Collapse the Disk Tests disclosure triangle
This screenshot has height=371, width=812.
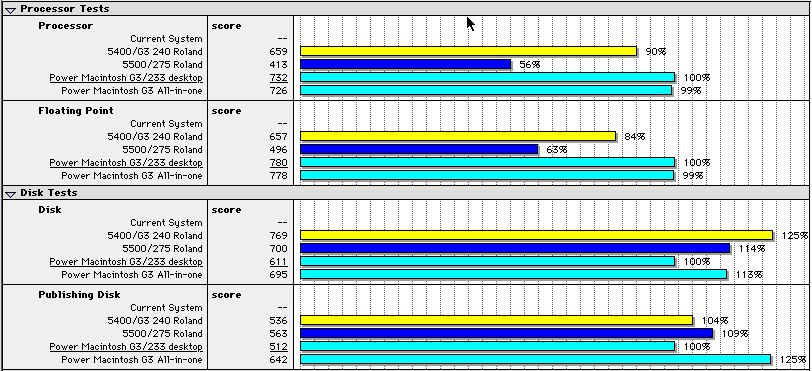[x=10, y=194]
